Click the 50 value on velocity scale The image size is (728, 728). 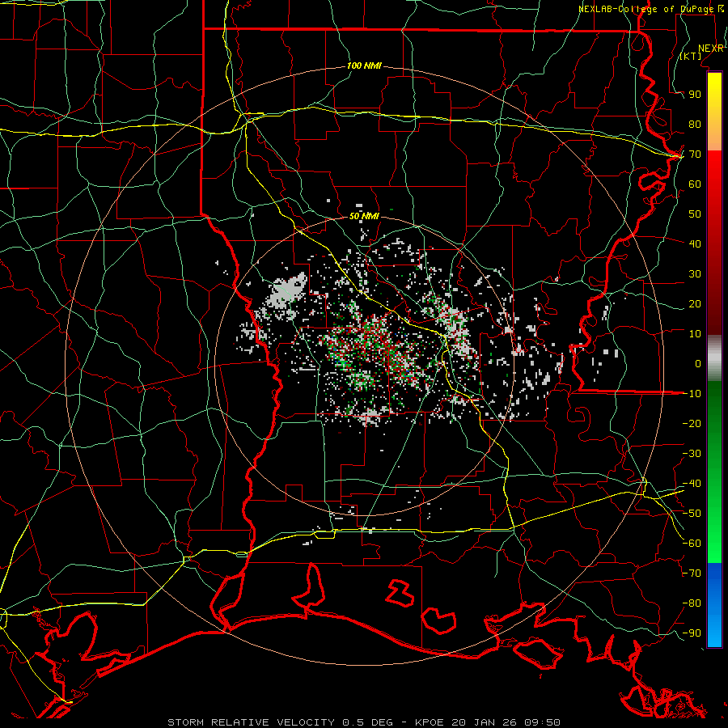695,214
